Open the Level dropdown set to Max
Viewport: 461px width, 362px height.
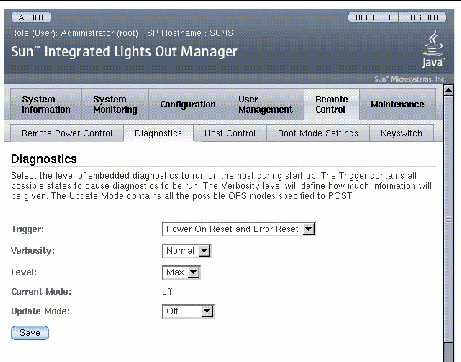[181, 272]
